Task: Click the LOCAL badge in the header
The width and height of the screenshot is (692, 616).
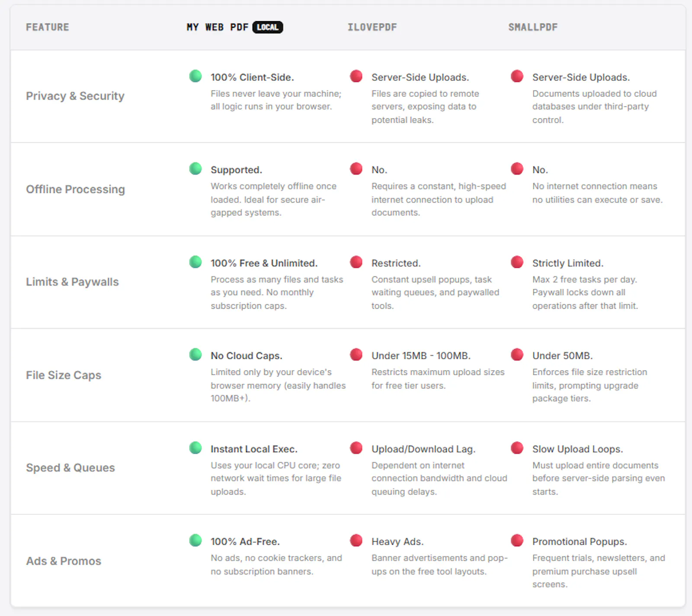Action: tap(268, 27)
